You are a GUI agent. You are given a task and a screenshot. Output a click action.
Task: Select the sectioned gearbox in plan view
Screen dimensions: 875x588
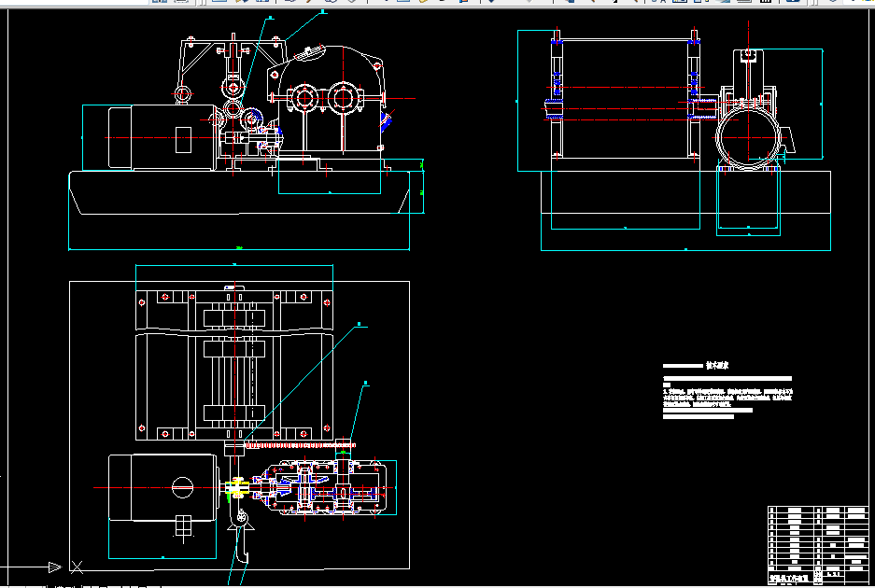click(324, 487)
